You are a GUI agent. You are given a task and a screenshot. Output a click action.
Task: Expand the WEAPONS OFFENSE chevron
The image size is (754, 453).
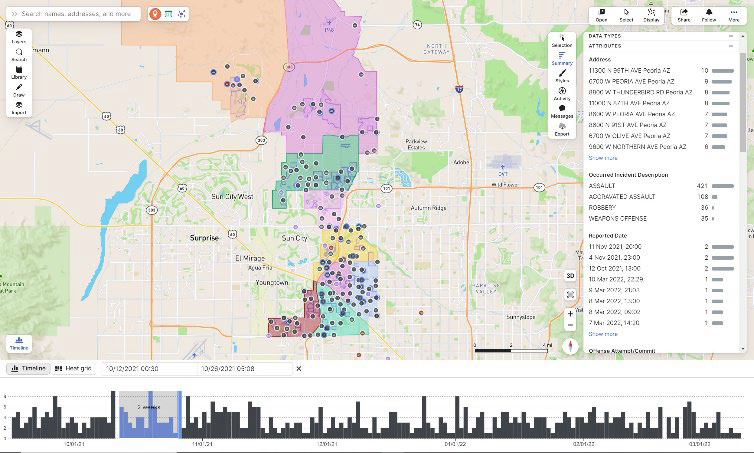(x=712, y=218)
